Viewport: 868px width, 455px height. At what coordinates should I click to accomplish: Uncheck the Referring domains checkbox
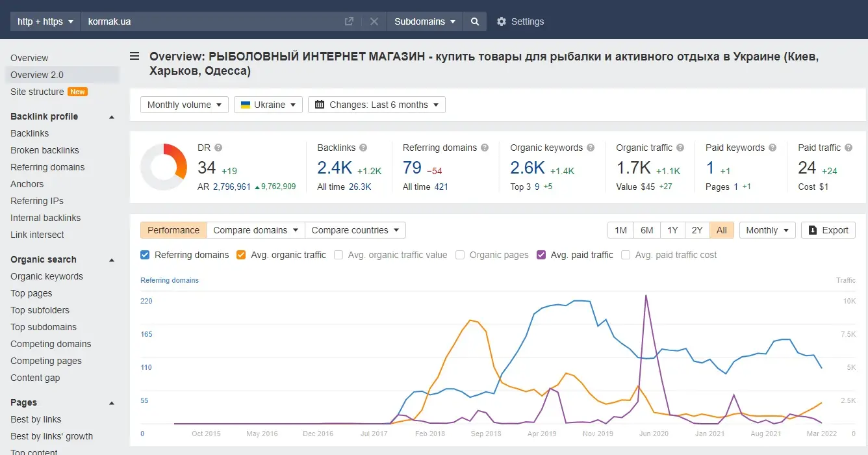[x=146, y=255]
